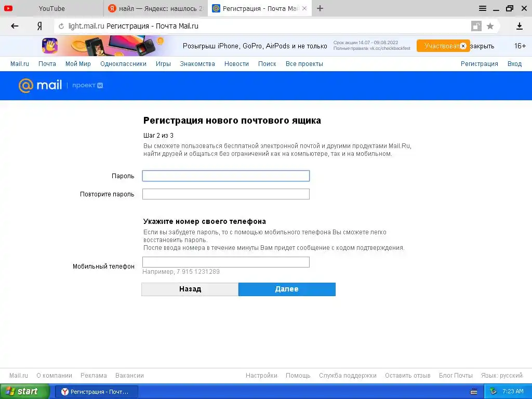
Task: Click the Розыгрыш iPhone banner text
Action: [x=255, y=46]
